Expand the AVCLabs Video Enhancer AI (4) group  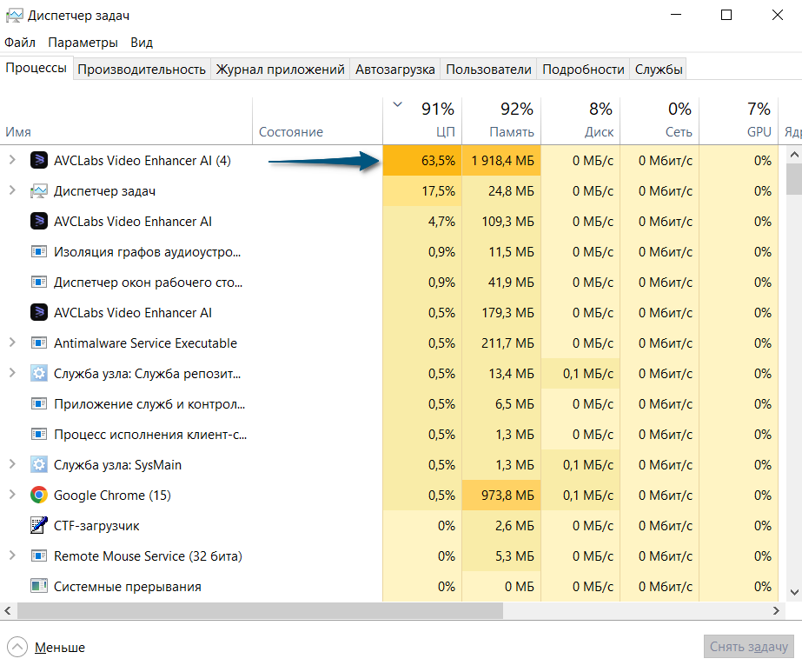coord(12,160)
